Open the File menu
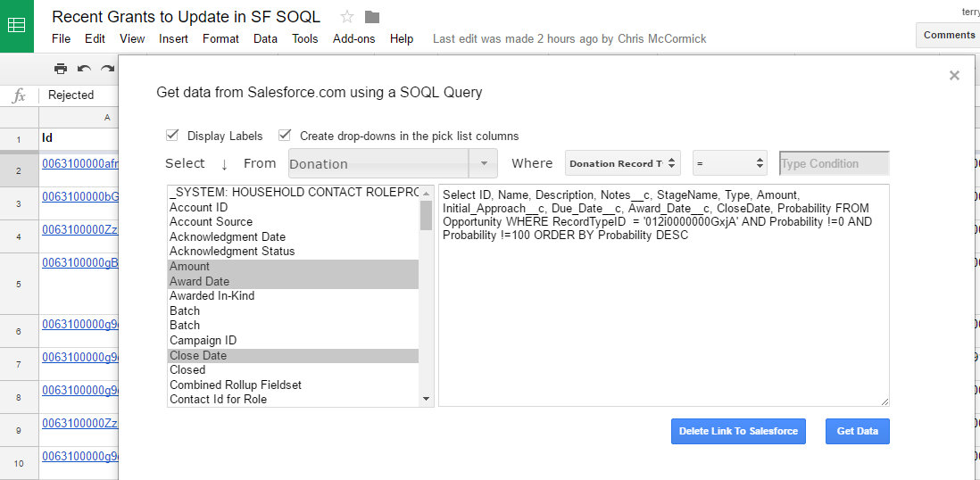 62,38
